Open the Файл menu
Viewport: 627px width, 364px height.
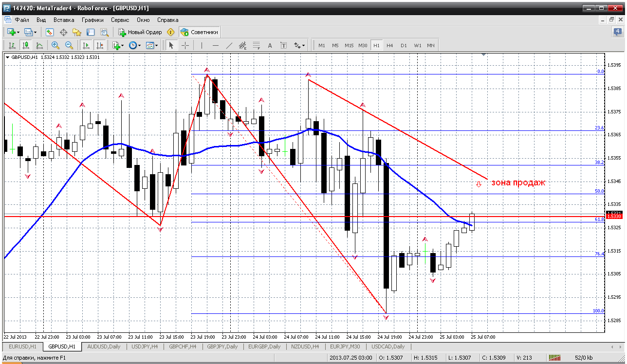pyautogui.click(x=22, y=20)
